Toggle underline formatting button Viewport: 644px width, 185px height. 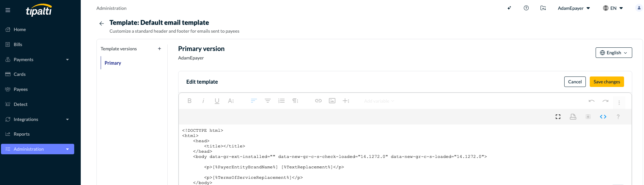(217, 101)
